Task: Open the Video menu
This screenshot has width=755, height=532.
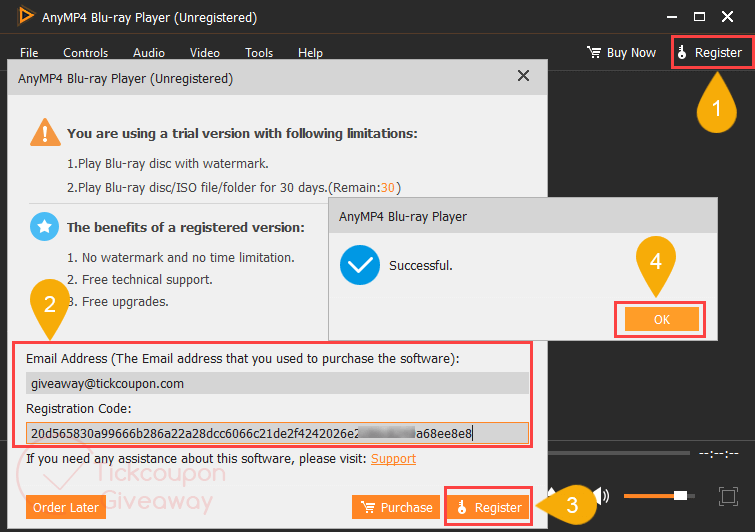Action: [x=205, y=53]
